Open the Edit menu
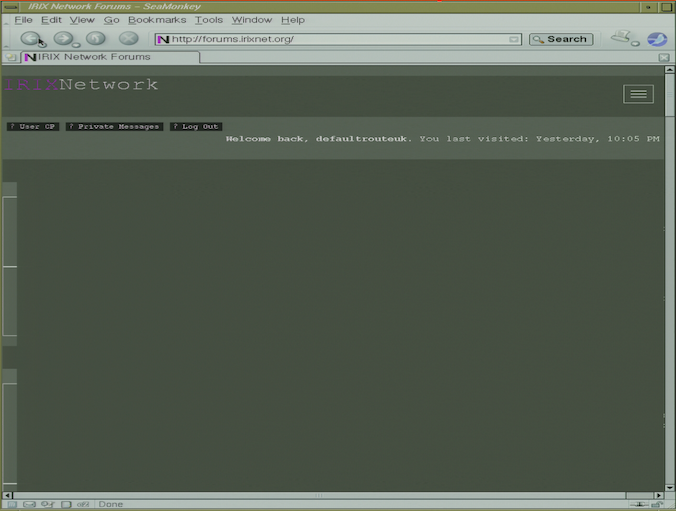The width and height of the screenshot is (676, 511). 51,20
